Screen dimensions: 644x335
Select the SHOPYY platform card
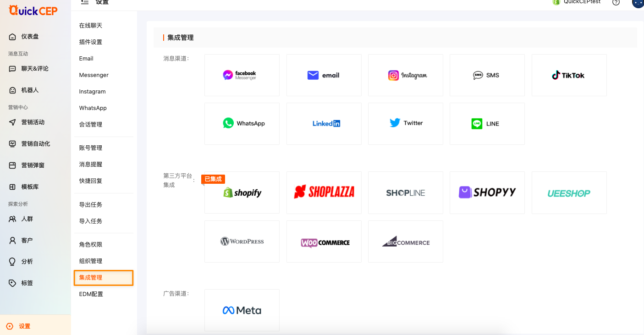click(x=487, y=192)
